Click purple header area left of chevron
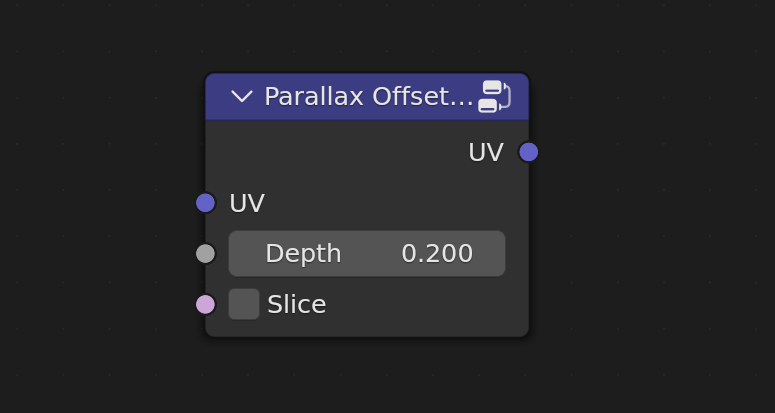 pyautogui.click(x=217, y=96)
